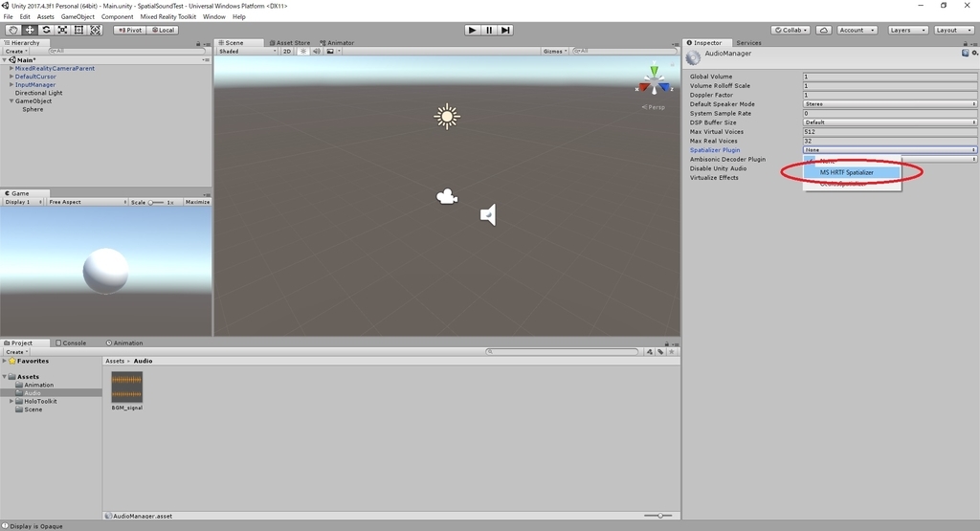Select the audio source speaker gizmo
The height and width of the screenshot is (531, 980).
point(488,215)
